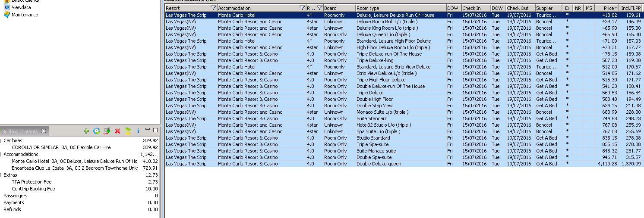Click the clock refresh icon in Booking contents toolbar
This screenshot has height=218, width=644.
[97, 131]
